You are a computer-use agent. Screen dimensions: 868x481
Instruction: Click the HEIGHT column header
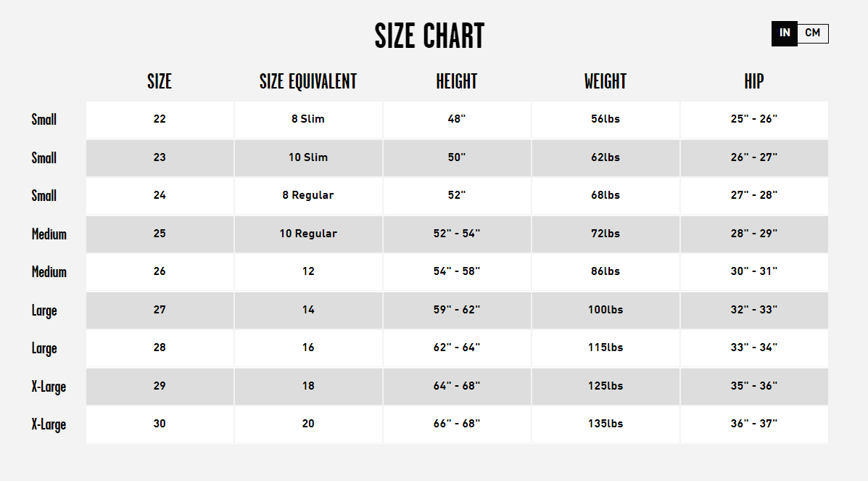457,81
